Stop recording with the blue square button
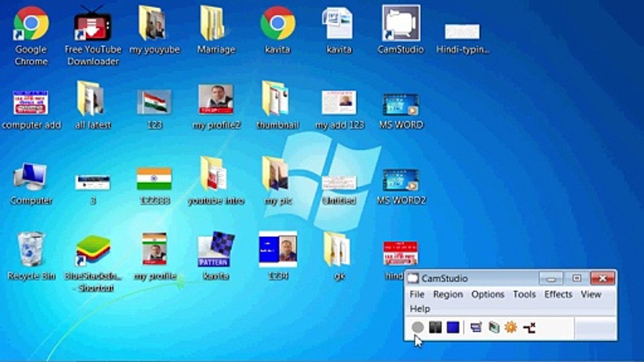This screenshot has height=362, width=644. click(x=453, y=327)
